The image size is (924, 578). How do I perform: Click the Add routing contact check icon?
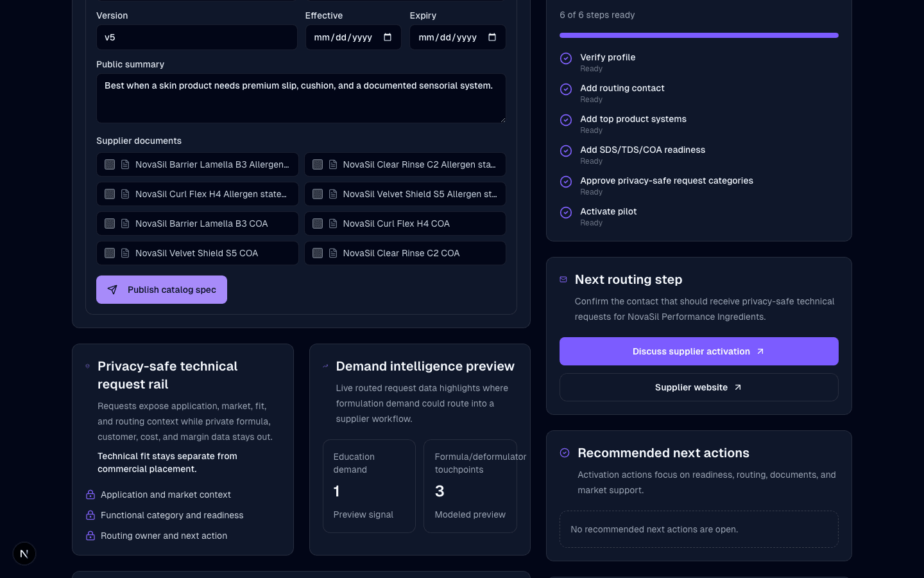point(566,89)
